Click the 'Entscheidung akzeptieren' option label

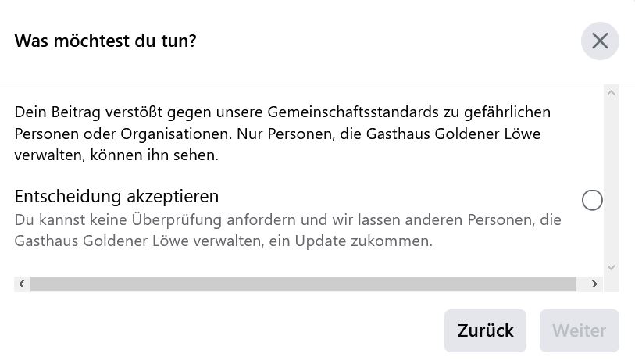[x=116, y=196]
